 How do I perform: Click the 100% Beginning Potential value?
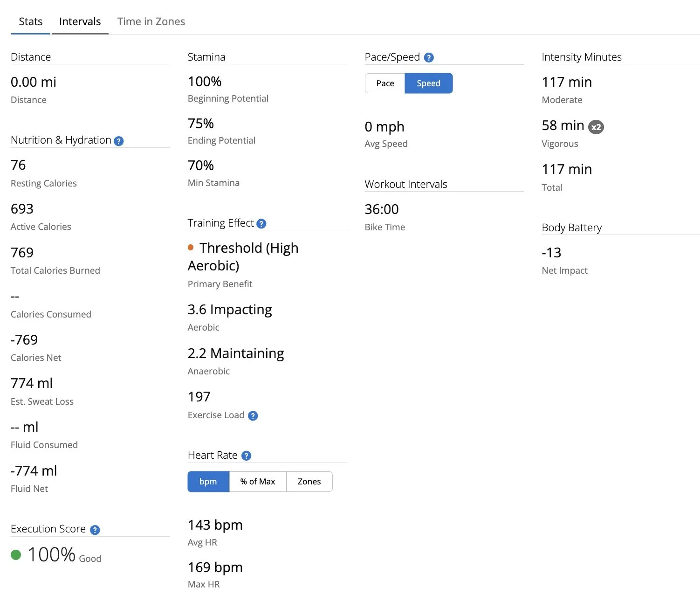click(x=205, y=82)
